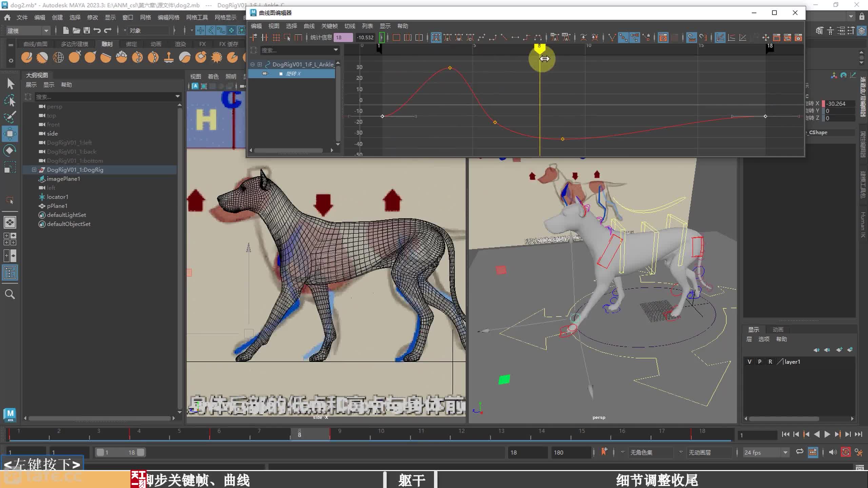
Task: Click the layer editor horizontal scrollbar
Action: coord(784,419)
